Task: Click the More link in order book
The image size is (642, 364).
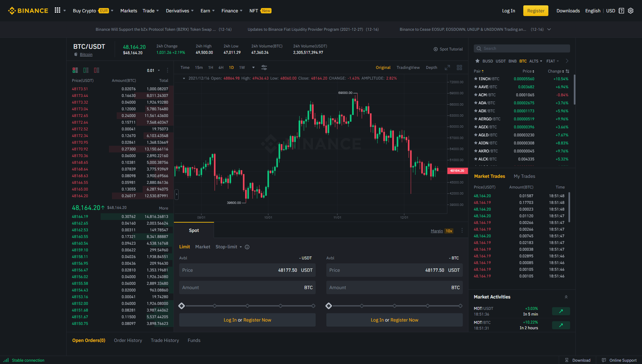Action: point(164,208)
